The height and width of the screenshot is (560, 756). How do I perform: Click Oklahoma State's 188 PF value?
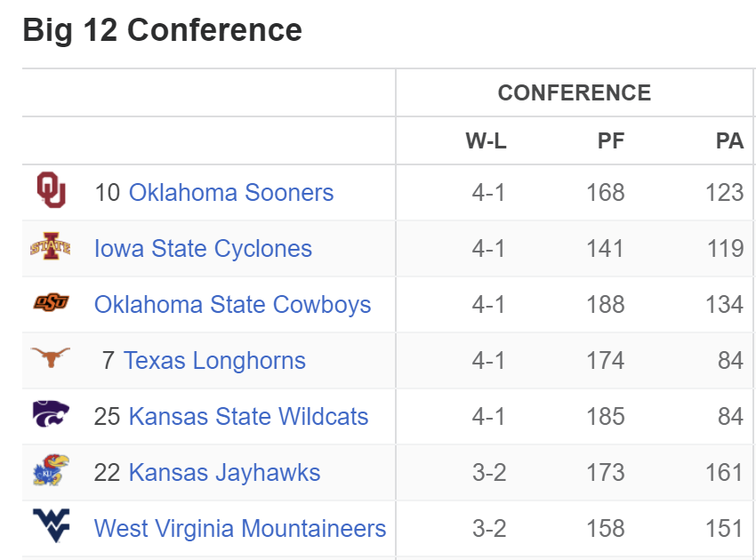click(606, 305)
